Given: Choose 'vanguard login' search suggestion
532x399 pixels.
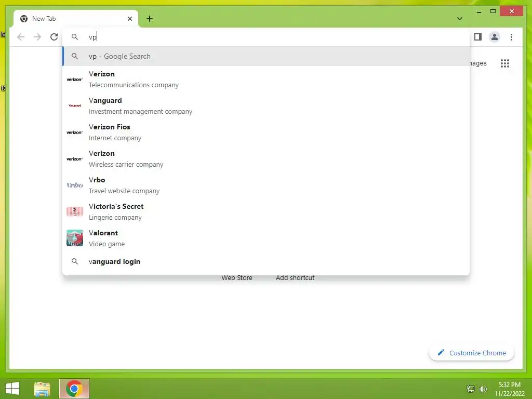Looking at the screenshot, I should [x=267, y=262].
